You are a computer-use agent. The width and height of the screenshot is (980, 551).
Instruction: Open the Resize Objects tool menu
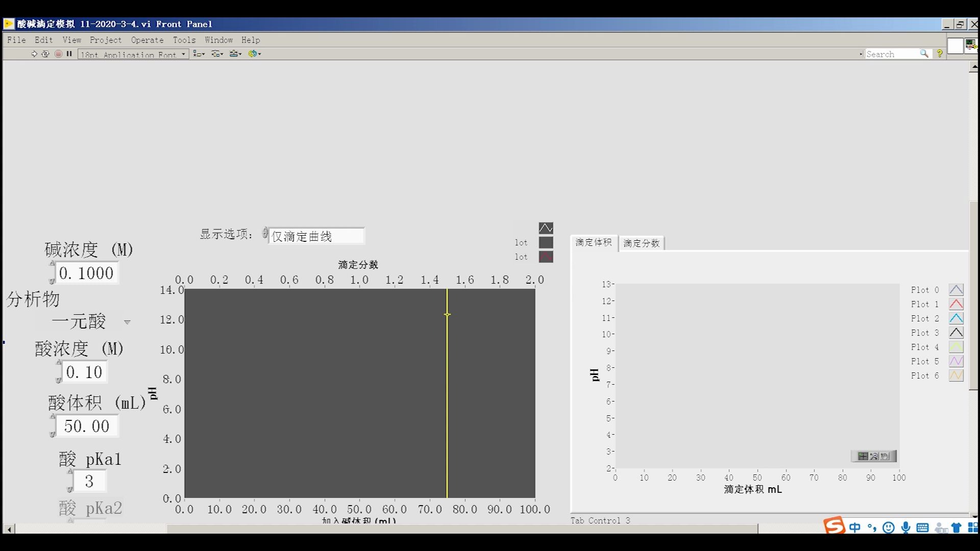235,54
